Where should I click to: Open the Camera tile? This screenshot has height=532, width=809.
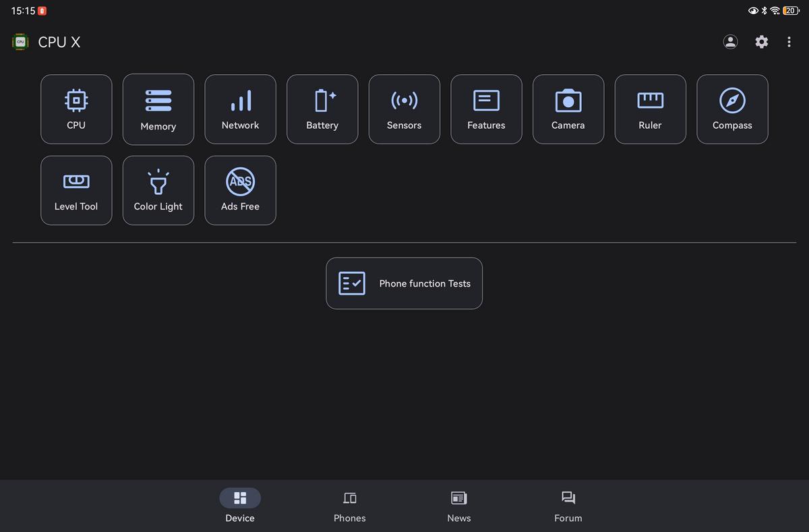(x=568, y=109)
